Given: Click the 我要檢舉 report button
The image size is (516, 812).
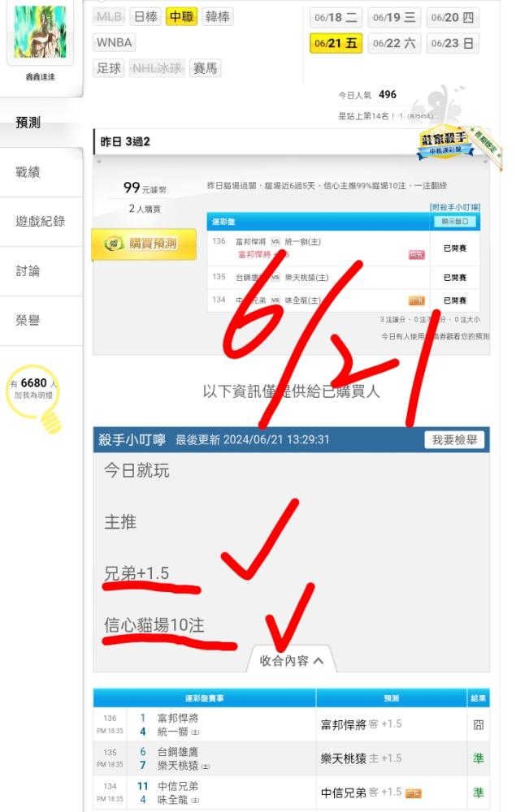Looking at the screenshot, I should pos(454,439).
